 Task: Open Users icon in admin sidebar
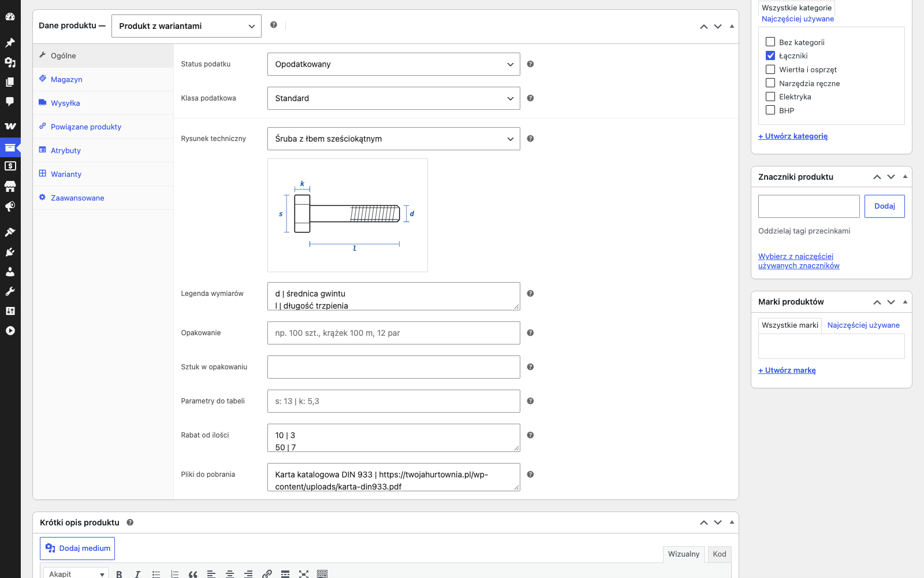click(x=10, y=272)
